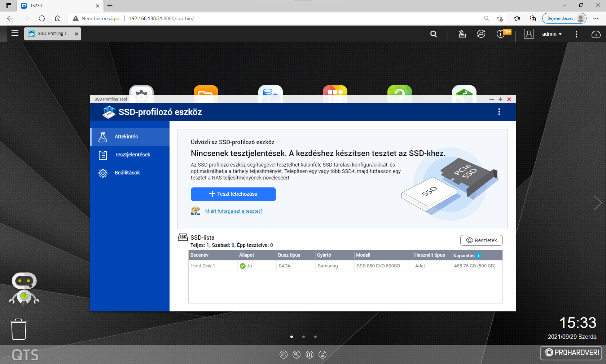Click the QTS search magnifier icon
Image resolution: width=606 pixels, height=364 pixels.
click(x=434, y=34)
